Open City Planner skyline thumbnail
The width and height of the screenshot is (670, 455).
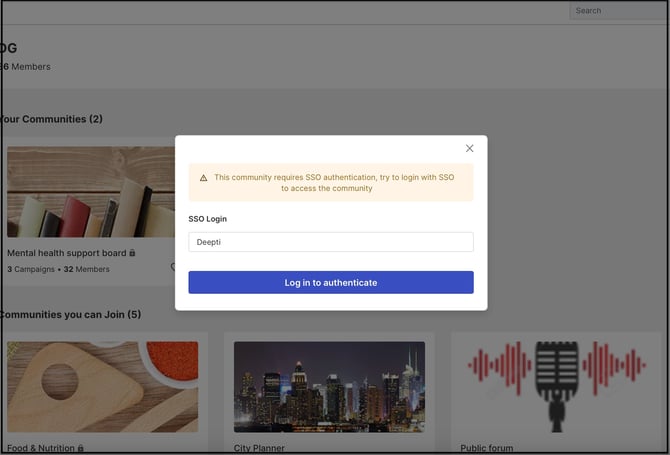click(329, 387)
